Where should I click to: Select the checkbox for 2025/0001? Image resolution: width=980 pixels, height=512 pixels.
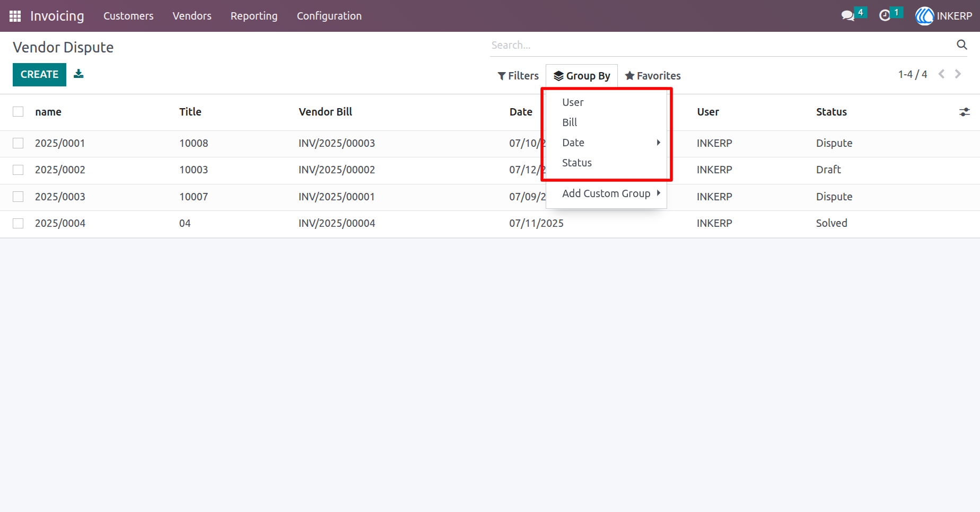(x=18, y=143)
